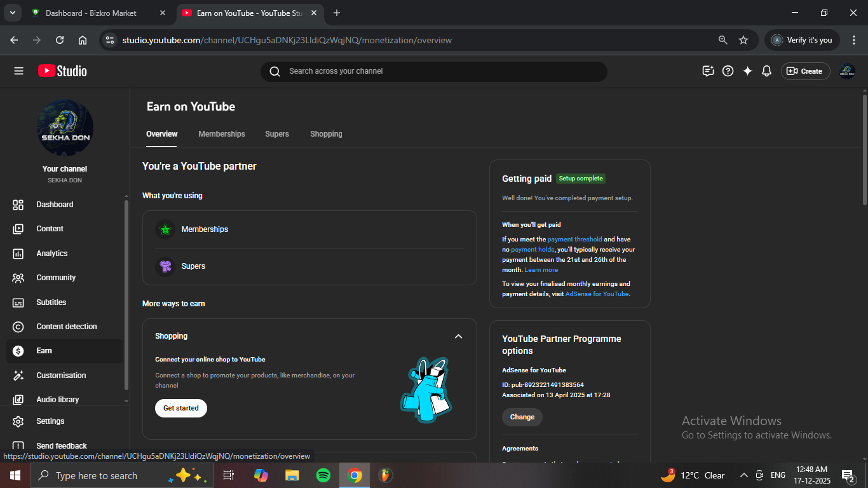Open Spotify from the Windows taskbar
Image resolution: width=868 pixels, height=488 pixels.
tap(323, 475)
